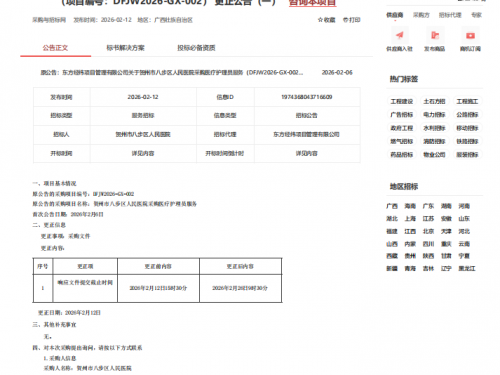Screen dimensions: 500x375
Task: Open the 吉林 region link
Action: [x=428, y=269]
